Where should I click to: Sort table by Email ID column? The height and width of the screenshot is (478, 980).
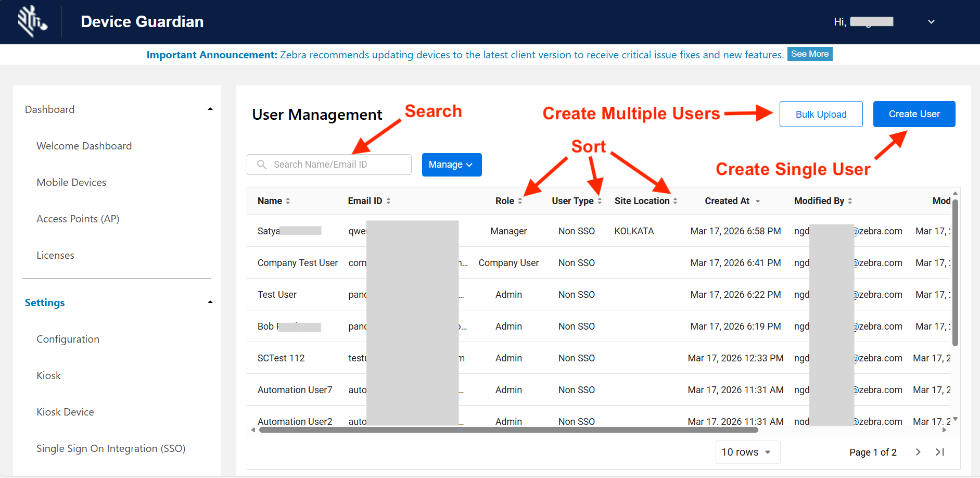pyautogui.click(x=388, y=201)
